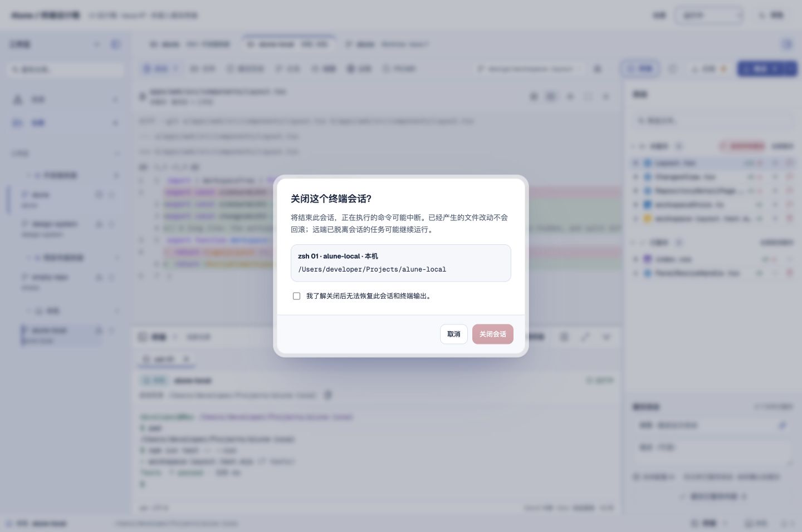Click the 取消 button

point(453,334)
